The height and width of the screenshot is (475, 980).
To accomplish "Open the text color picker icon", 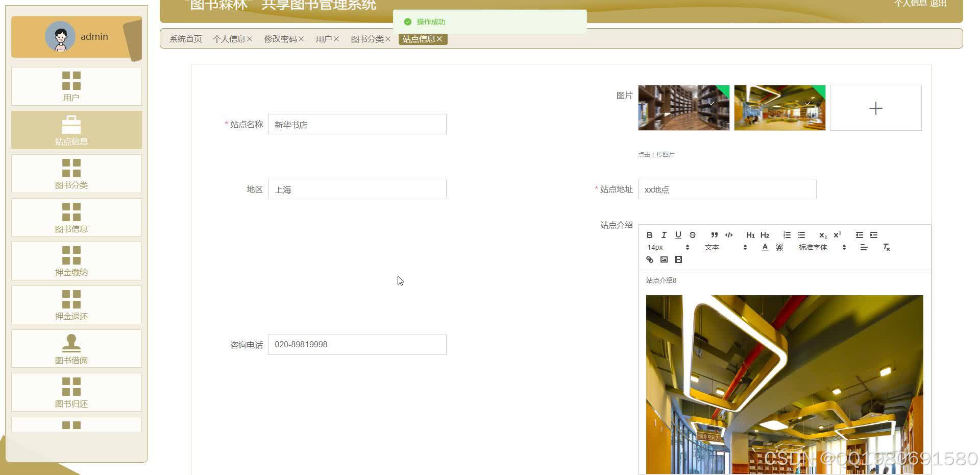I will [x=765, y=247].
